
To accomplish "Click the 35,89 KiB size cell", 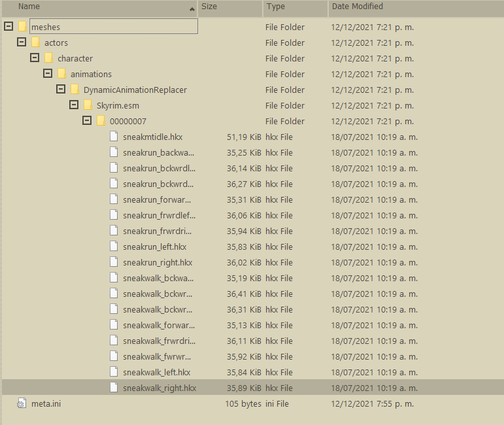I will click(x=244, y=388).
